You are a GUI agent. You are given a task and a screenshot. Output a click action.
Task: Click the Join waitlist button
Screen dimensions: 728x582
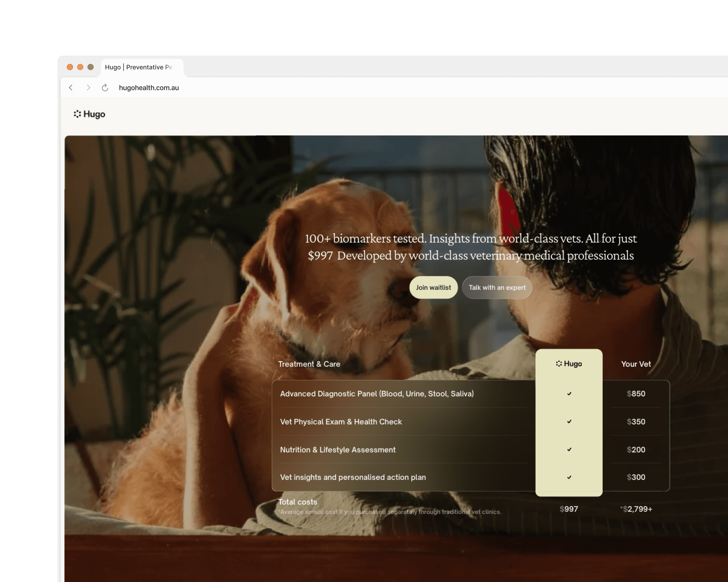point(433,288)
